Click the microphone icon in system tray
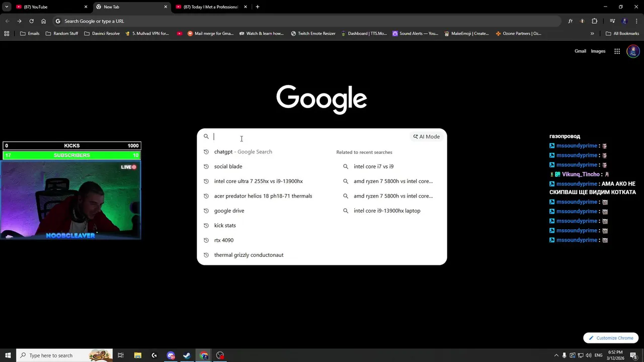 tap(564, 355)
